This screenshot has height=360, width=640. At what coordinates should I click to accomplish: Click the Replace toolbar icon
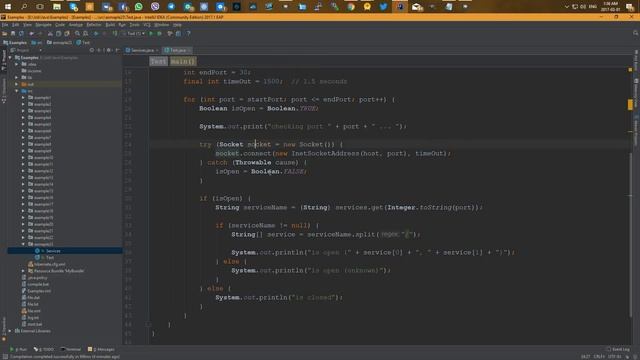85,33
